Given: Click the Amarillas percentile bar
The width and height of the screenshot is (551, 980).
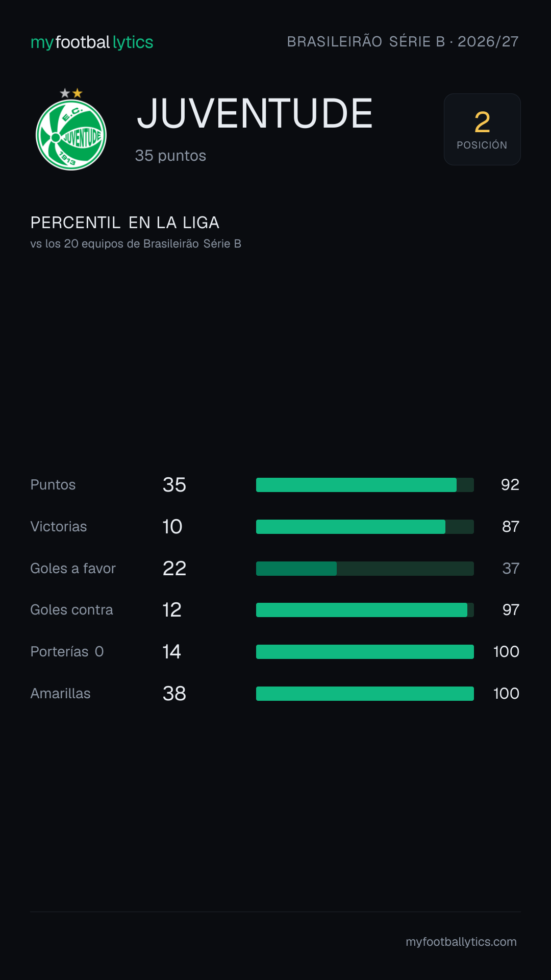Looking at the screenshot, I should click(x=365, y=694).
